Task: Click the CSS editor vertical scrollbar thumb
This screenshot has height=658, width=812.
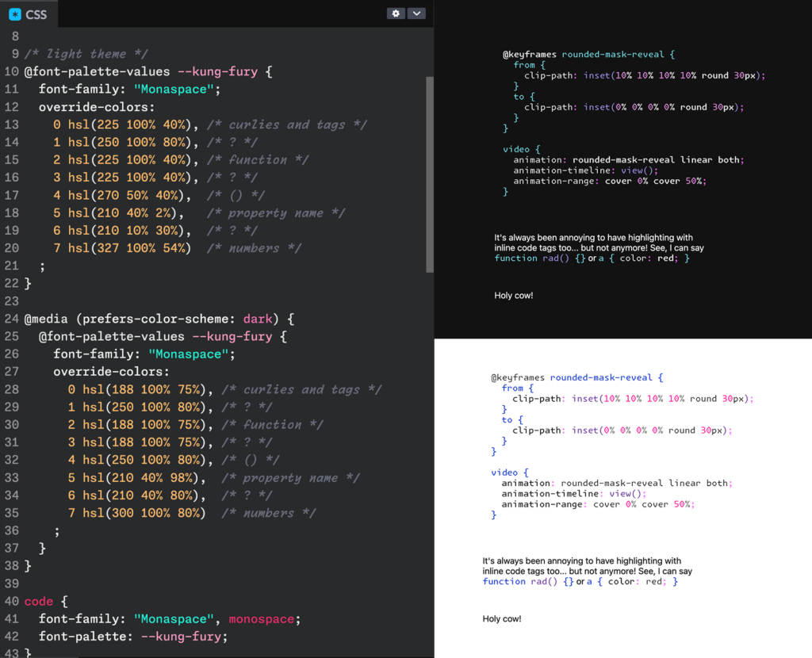Action: tap(429, 174)
